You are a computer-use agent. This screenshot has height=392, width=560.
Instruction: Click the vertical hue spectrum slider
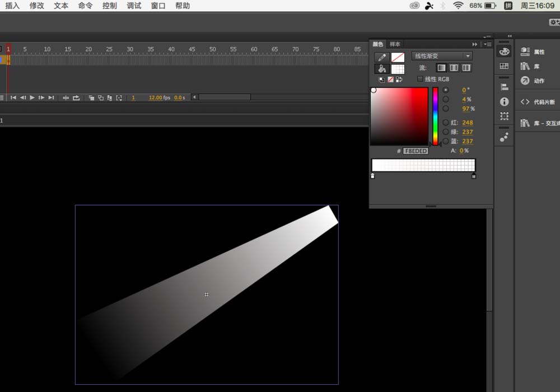pos(435,116)
